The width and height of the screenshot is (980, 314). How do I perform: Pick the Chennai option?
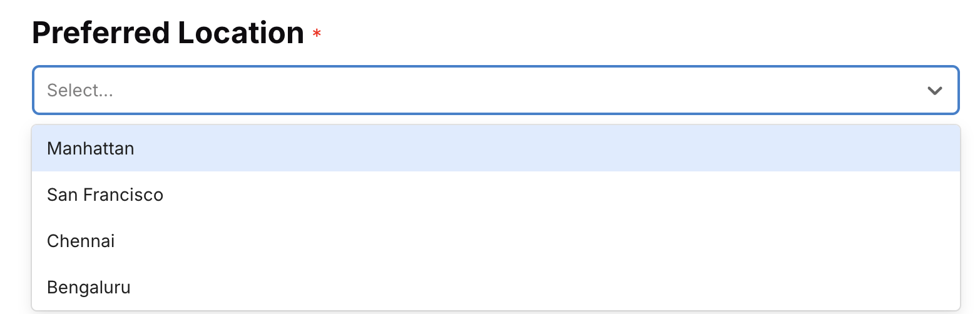pos(81,241)
